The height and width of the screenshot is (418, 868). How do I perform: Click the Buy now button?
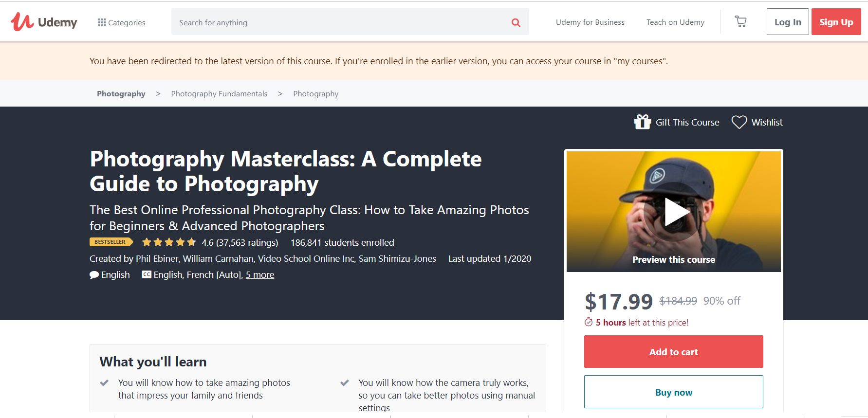(x=674, y=392)
